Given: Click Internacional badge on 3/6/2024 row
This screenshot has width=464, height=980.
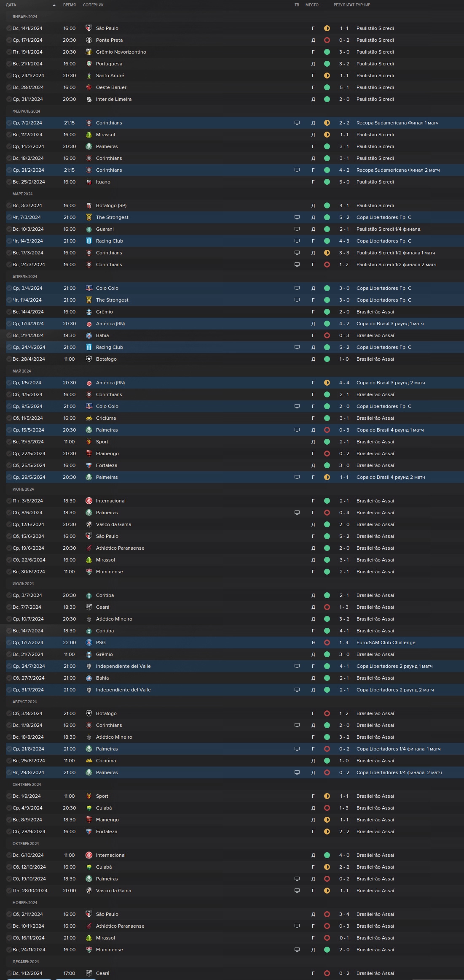Looking at the screenshot, I should click(x=89, y=501).
